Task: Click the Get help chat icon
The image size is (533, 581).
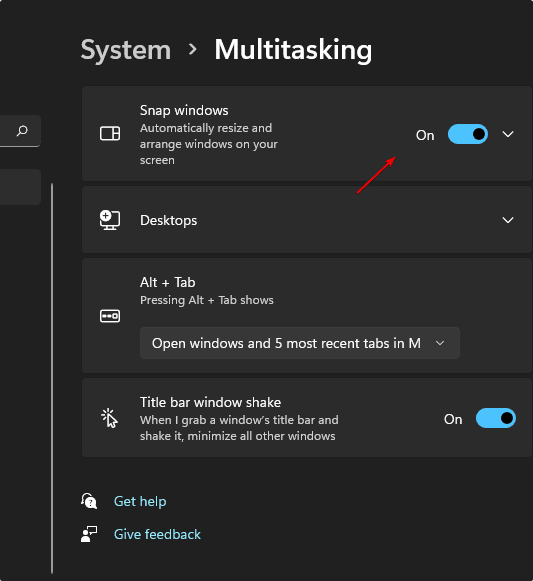Action: coord(89,501)
